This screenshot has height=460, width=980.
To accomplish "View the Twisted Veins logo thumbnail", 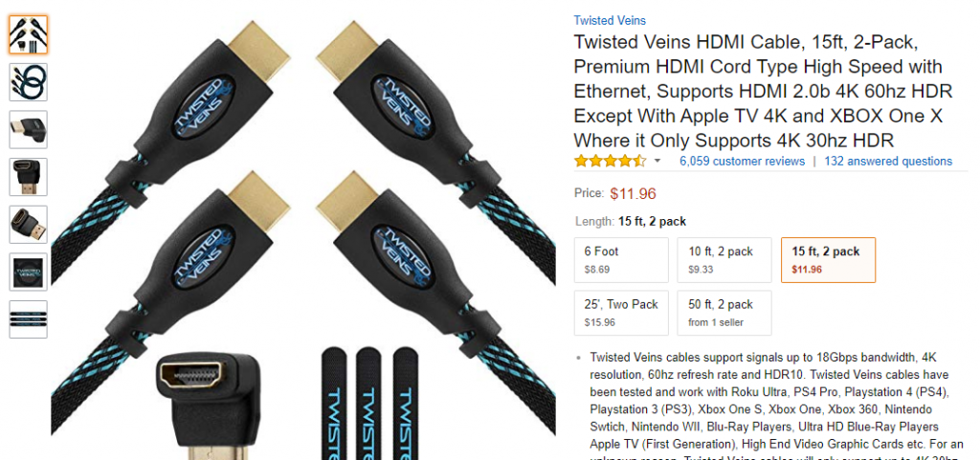I will pos(28,272).
